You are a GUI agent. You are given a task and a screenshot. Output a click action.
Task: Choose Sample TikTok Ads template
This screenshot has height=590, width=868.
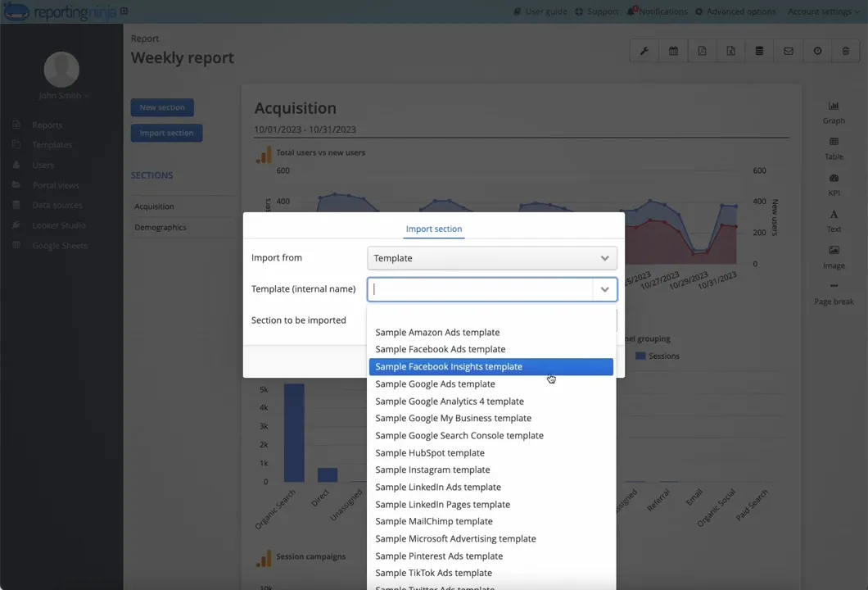tap(491, 573)
